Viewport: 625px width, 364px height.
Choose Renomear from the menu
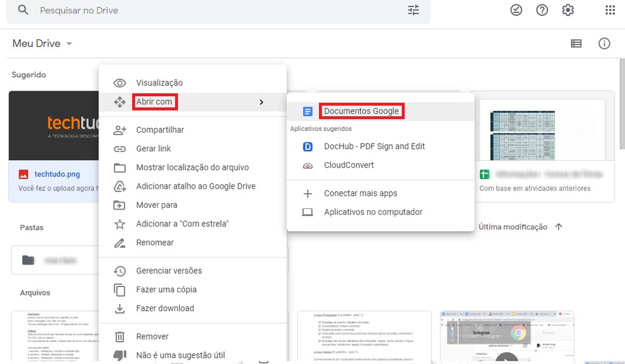click(x=192, y=243)
